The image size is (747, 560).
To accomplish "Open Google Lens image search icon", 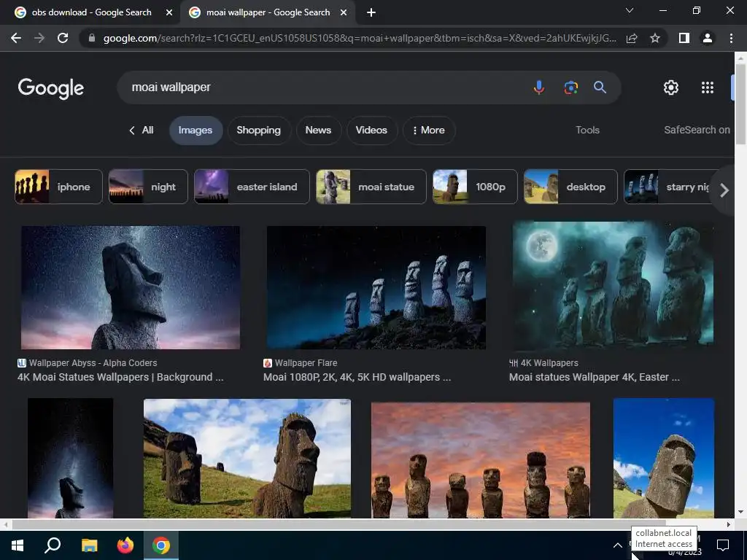I will point(570,87).
